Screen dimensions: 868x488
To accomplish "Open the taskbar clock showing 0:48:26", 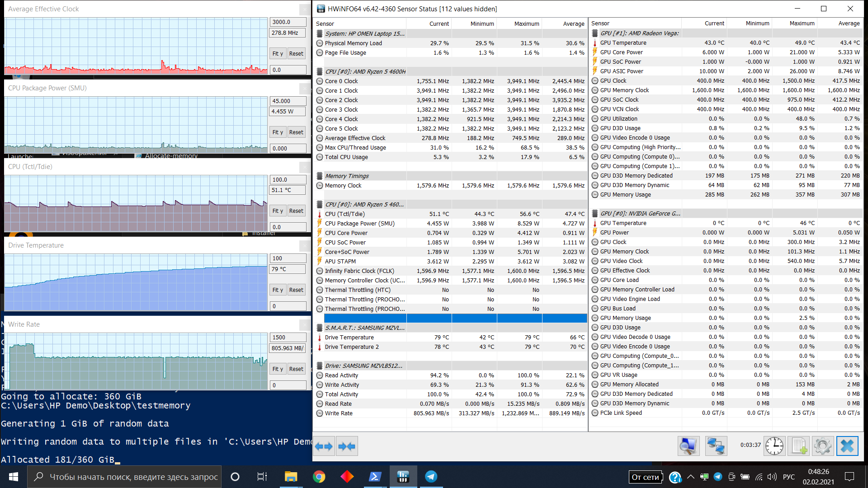I will click(818, 477).
